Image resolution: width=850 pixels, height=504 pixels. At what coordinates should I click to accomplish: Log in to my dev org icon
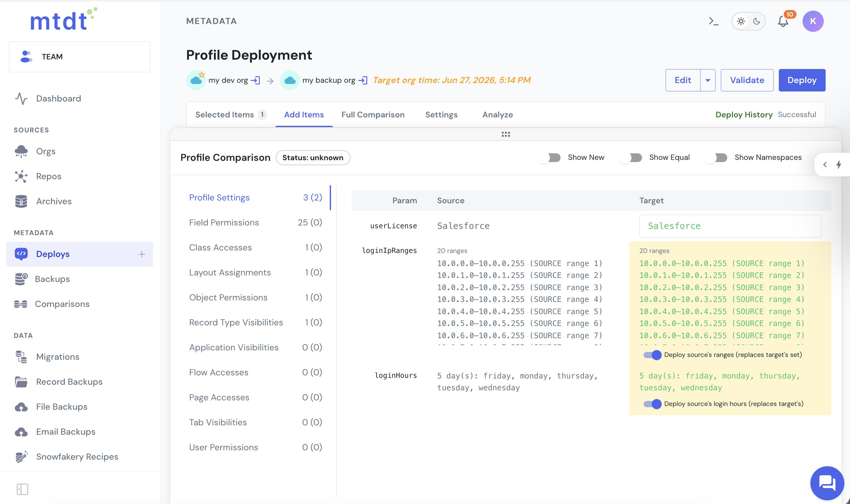point(255,81)
